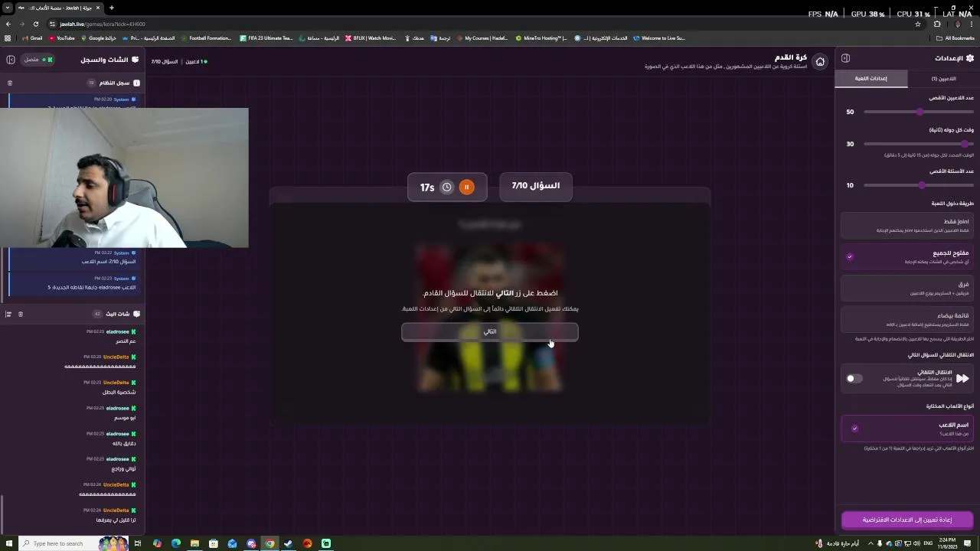This screenshot has height=551, width=980.
Task: Select the قائمة بيضاء whitelist option
Action: (x=907, y=319)
